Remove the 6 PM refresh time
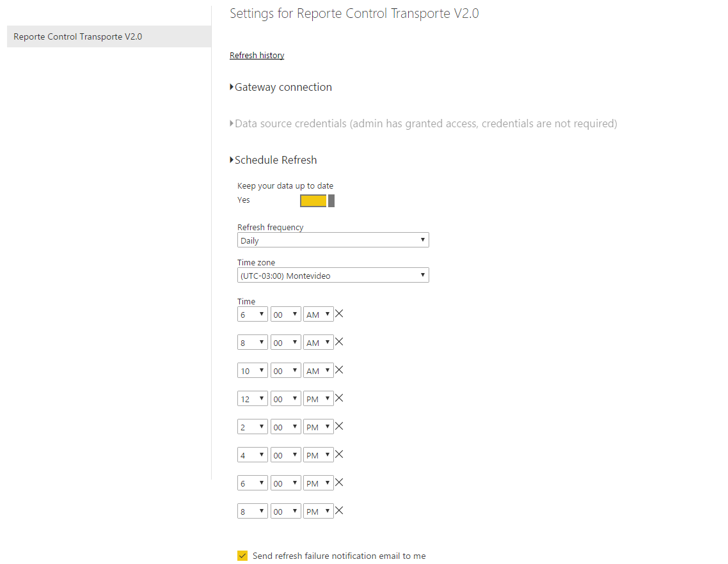The height and width of the screenshot is (564, 728). (x=339, y=483)
